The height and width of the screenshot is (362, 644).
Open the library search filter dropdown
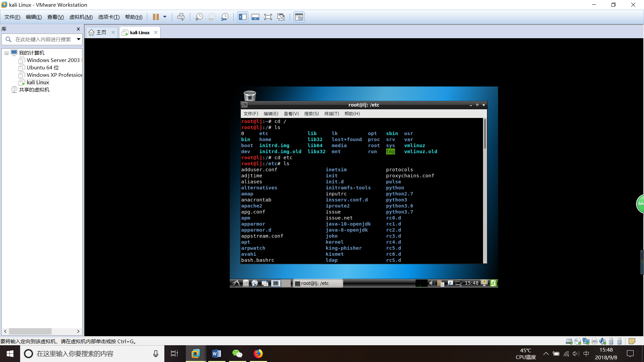coord(78,39)
